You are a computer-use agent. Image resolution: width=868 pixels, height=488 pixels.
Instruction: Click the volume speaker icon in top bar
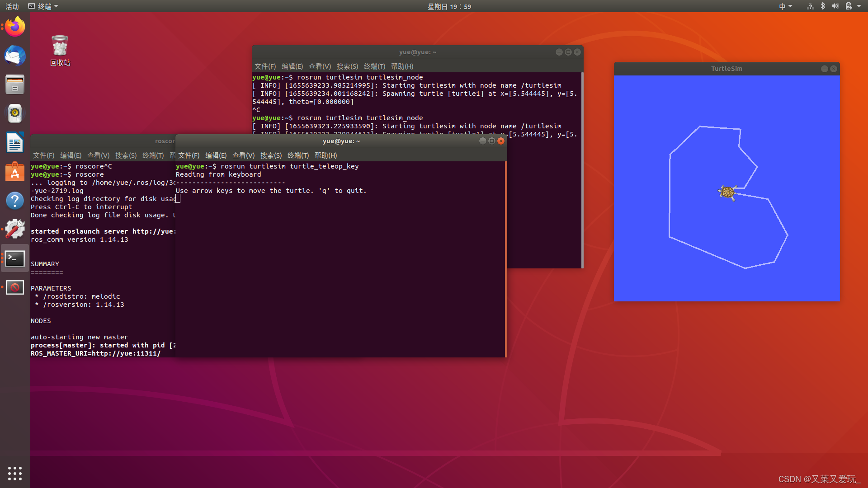[x=835, y=6]
